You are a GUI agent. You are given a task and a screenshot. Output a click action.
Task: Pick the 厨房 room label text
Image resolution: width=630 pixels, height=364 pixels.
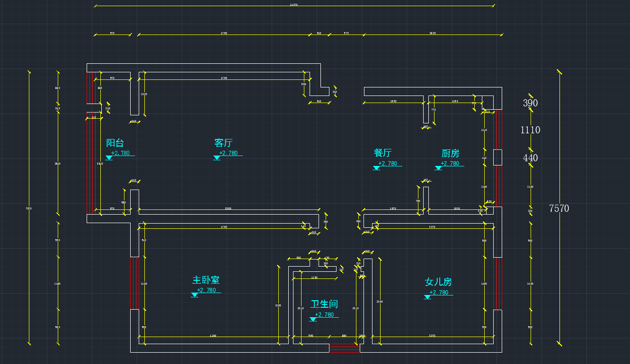450,153
